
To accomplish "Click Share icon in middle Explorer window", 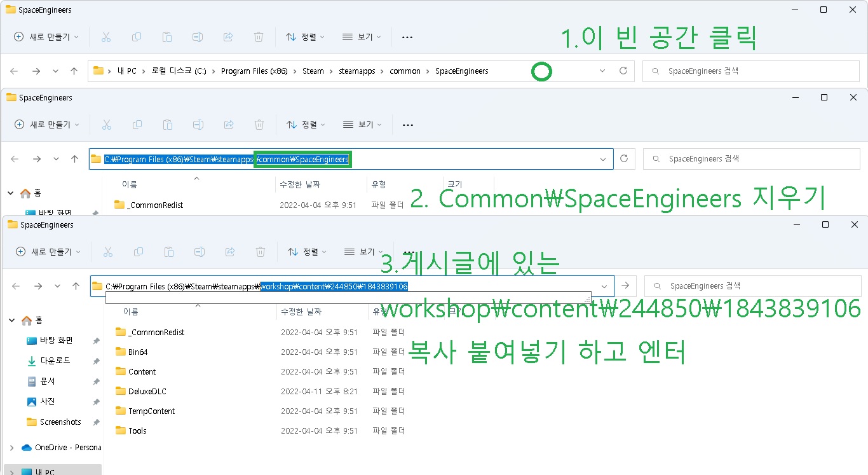I will coord(229,125).
